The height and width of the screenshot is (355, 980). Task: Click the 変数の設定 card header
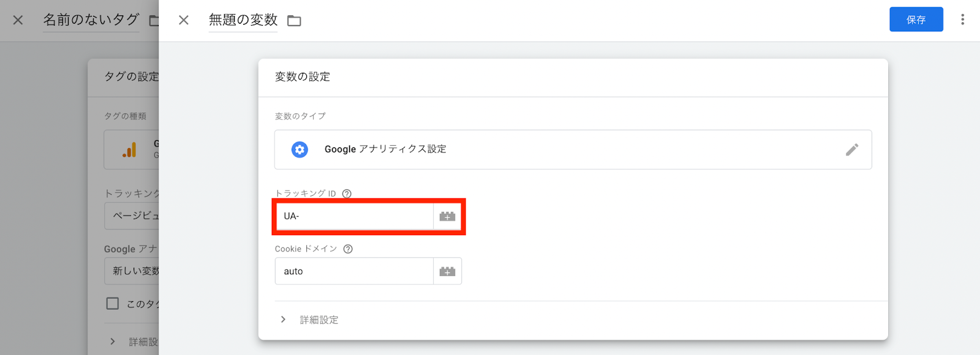click(x=573, y=77)
